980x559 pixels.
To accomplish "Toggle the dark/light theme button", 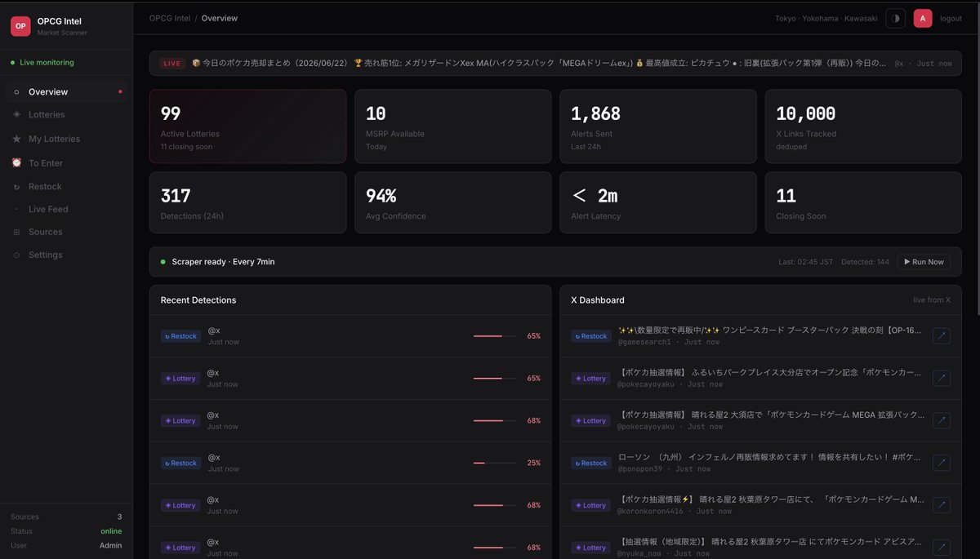I will (x=895, y=18).
